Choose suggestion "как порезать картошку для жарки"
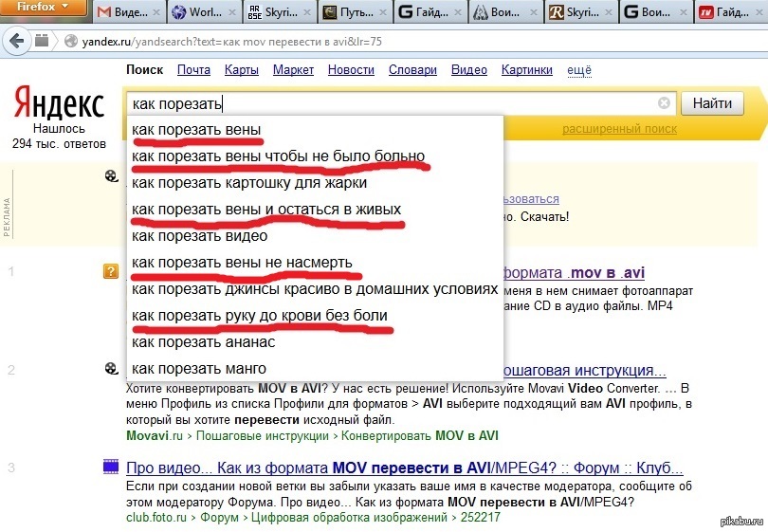The image size is (768, 532). (315, 183)
